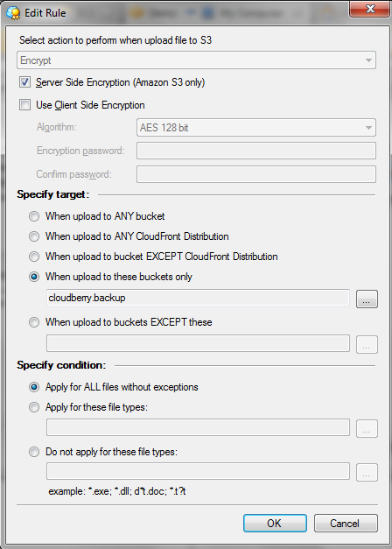Select When upload to ANY bucket
392x549 pixels.
point(34,216)
